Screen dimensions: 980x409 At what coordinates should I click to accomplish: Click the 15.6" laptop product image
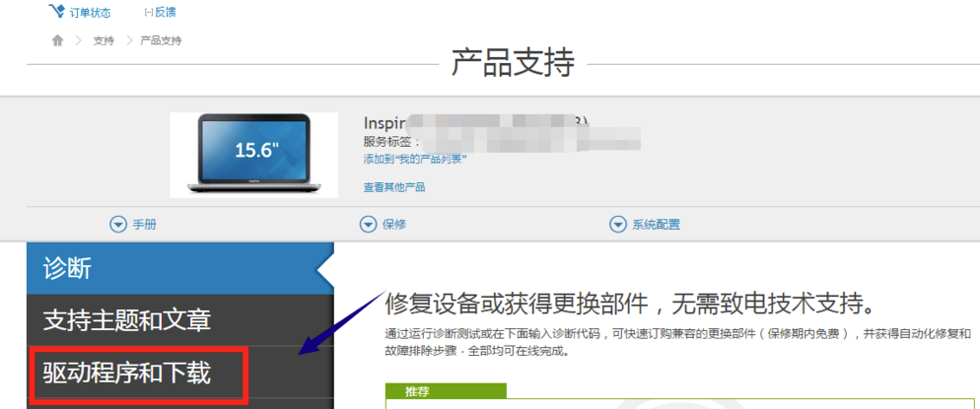point(253,154)
